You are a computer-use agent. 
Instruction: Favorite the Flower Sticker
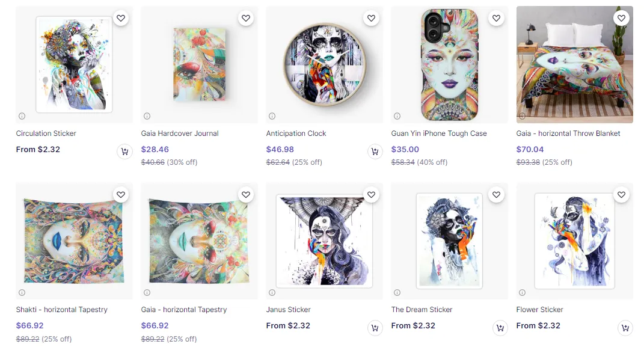pyautogui.click(x=621, y=195)
